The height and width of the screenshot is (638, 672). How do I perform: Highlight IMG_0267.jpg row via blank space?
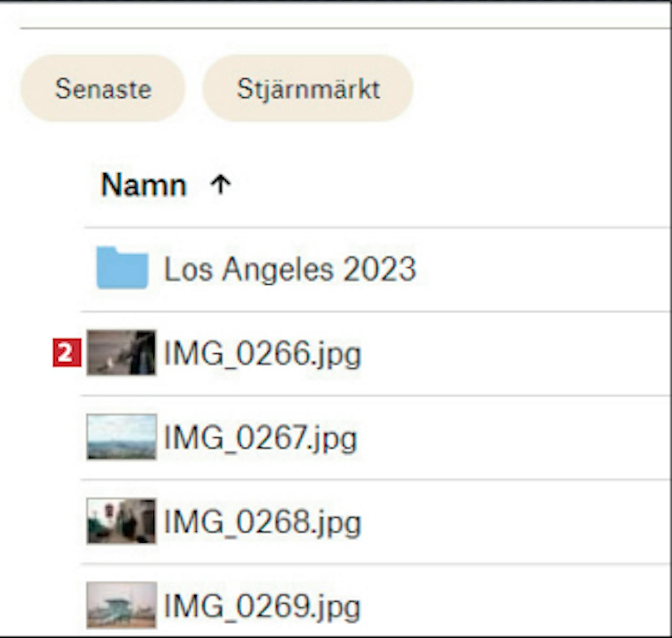coord(515,438)
